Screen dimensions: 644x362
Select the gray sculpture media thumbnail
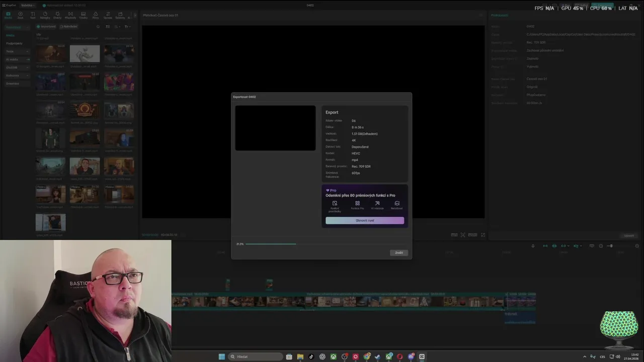[x=85, y=54]
